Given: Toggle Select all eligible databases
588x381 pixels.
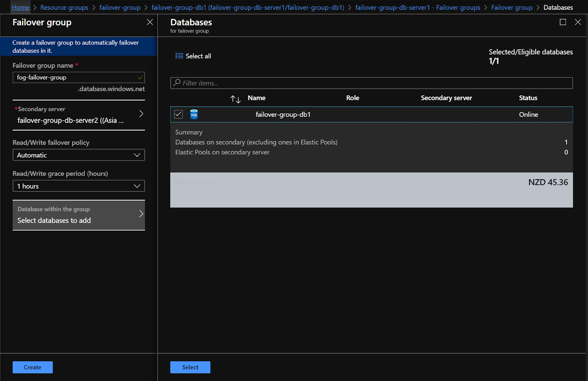Looking at the screenshot, I should [x=193, y=56].
